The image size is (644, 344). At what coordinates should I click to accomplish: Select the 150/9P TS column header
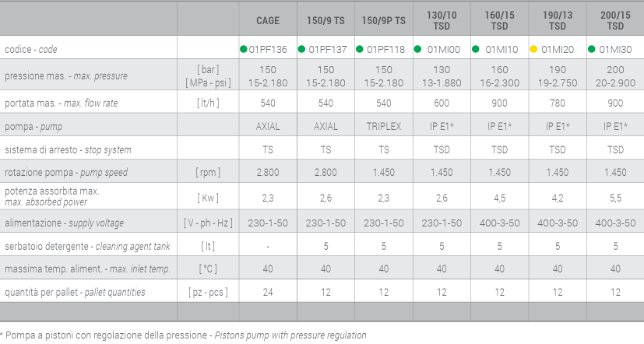(384, 20)
